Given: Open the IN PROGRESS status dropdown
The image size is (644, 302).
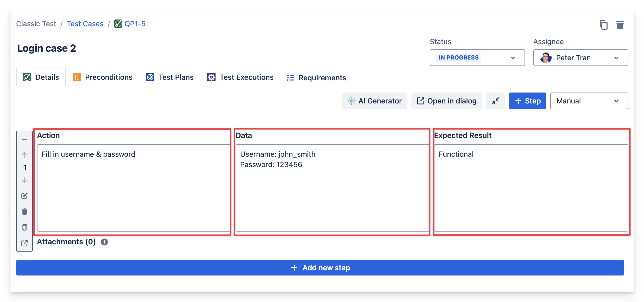Looking at the screenshot, I should (x=477, y=58).
